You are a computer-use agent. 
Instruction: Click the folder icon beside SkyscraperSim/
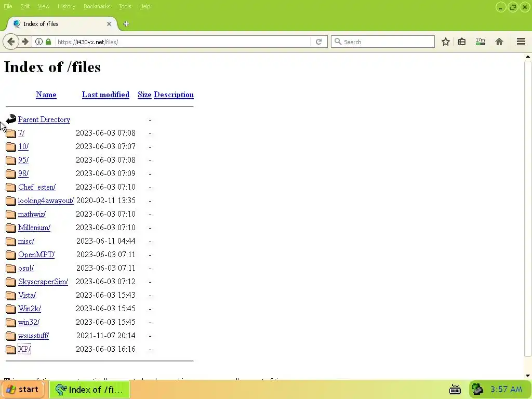(11, 282)
